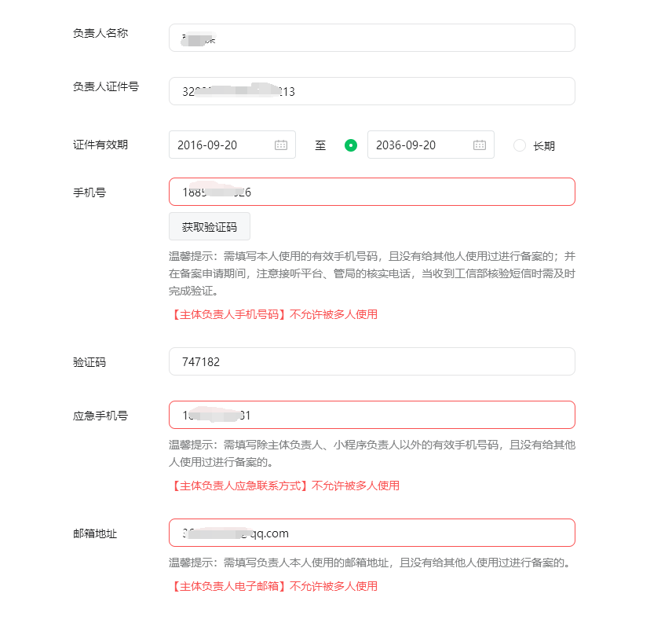Click the error text 【主体负责人手机号码】不允许被多人使用
The width and height of the screenshot is (672, 634).
coord(273,314)
